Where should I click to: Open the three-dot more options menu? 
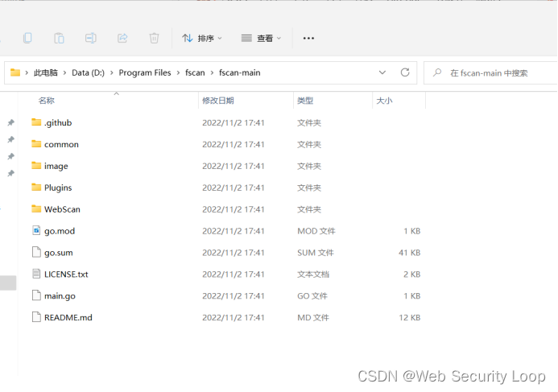pyautogui.click(x=308, y=38)
